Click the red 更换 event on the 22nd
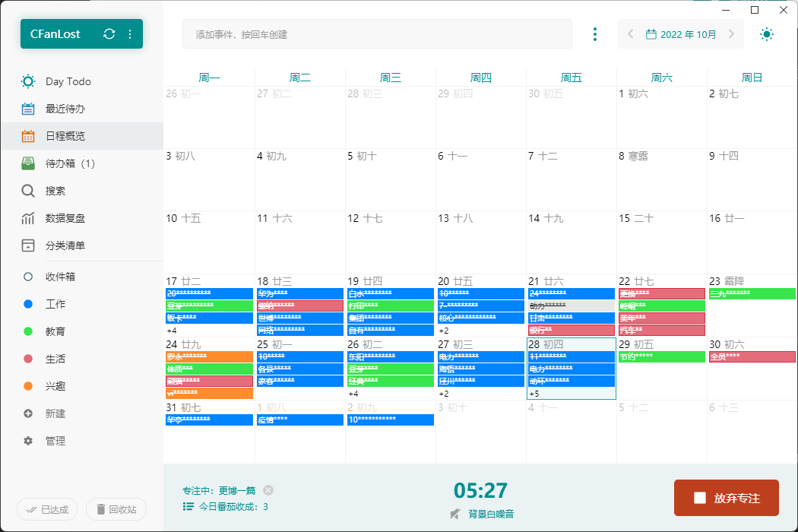This screenshot has width=798, height=532. click(662, 293)
